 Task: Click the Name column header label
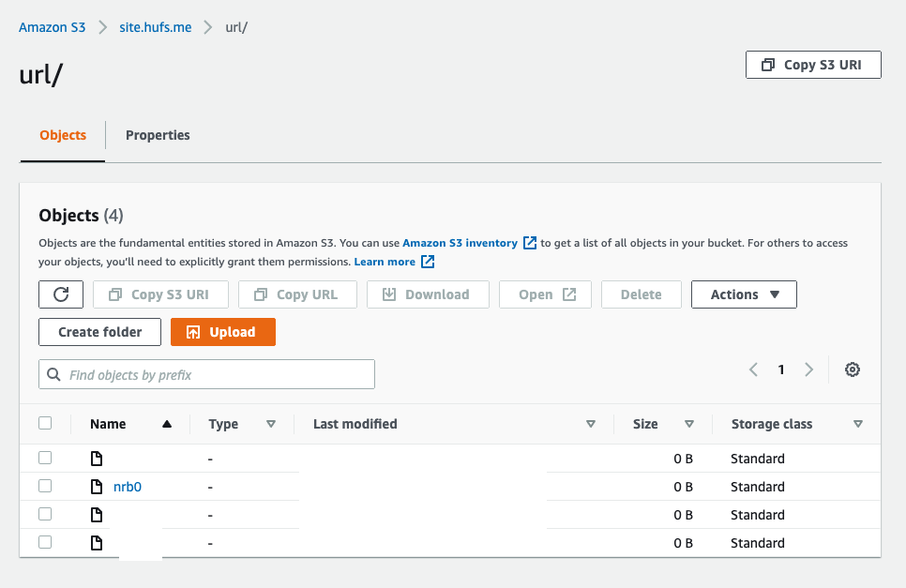click(x=108, y=424)
